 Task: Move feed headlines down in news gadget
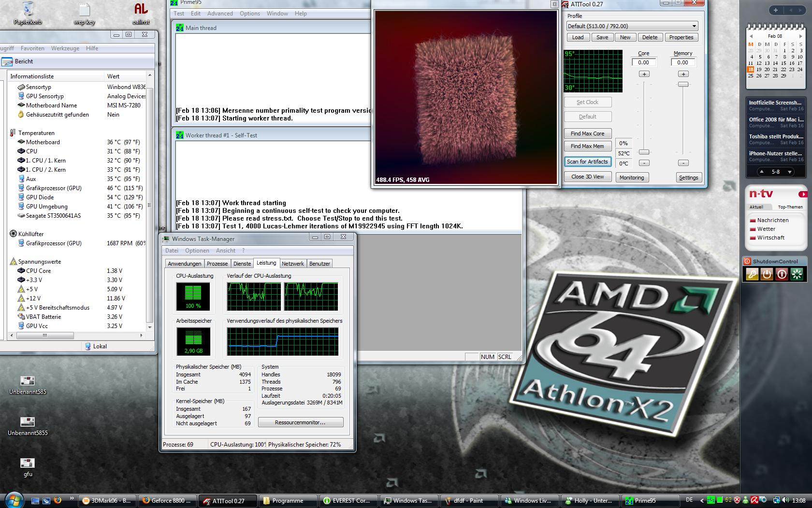[790, 172]
